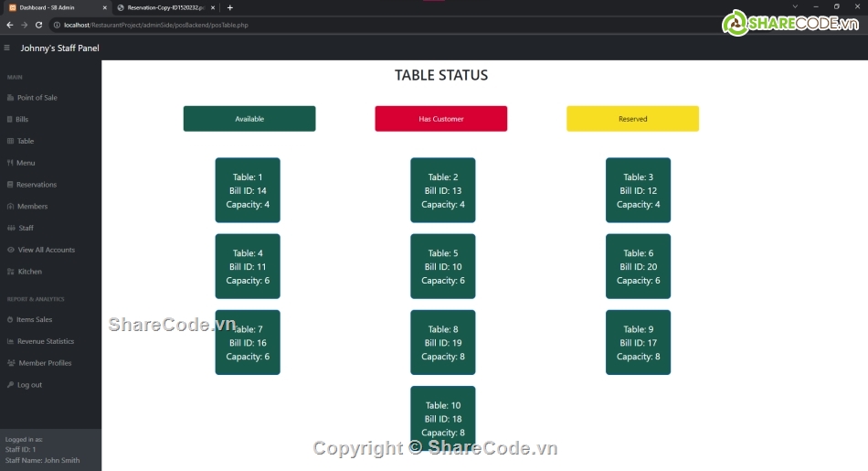Toggle the sidebar hamburger menu icon
Viewport: 868px width, 471px height.
pos(7,48)
